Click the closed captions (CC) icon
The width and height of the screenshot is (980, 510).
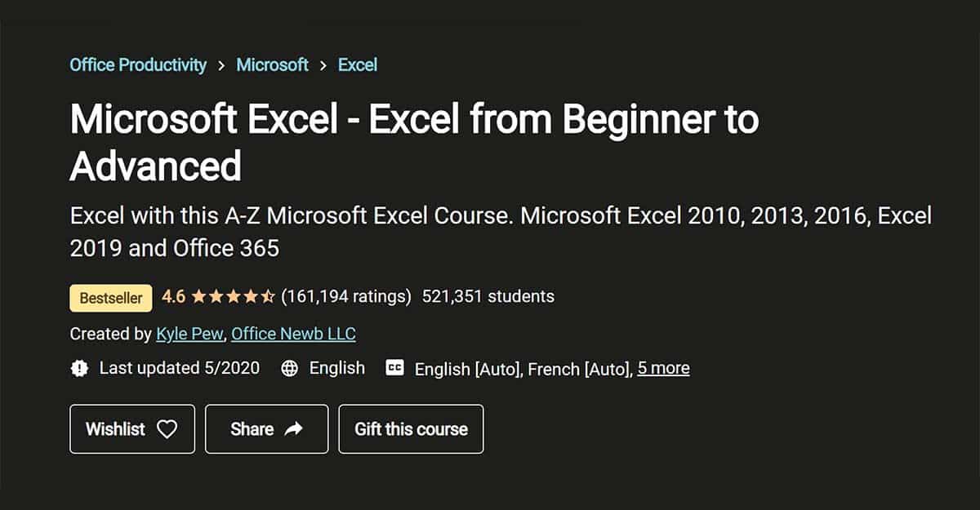pos(395,368)
